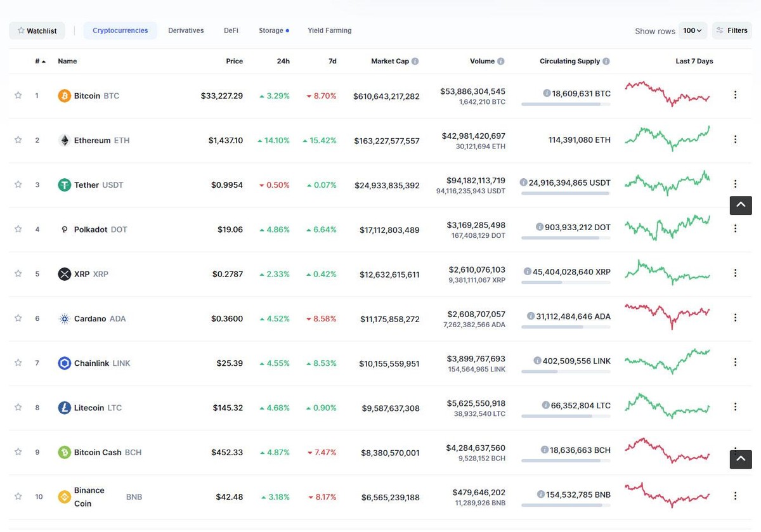
Task: Open the DeFi tab
Action: click(x=230, y=30)
